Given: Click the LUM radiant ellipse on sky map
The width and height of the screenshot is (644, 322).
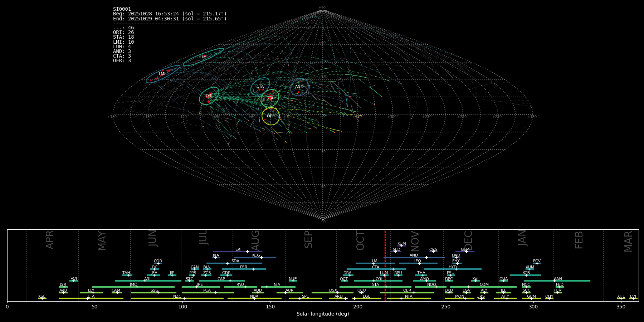Looking at the screenshot, I should point(203,57).
